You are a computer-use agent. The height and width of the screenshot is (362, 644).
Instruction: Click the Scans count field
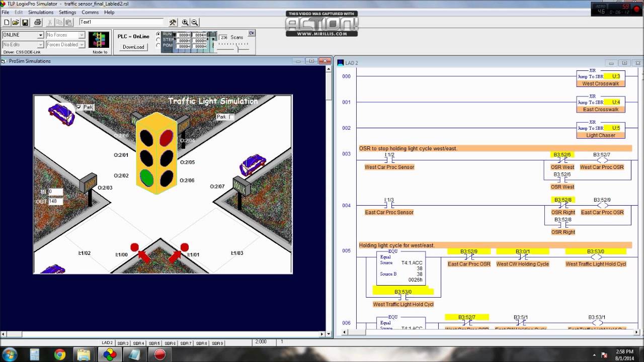pyautogui.click(x=224, y=37)
